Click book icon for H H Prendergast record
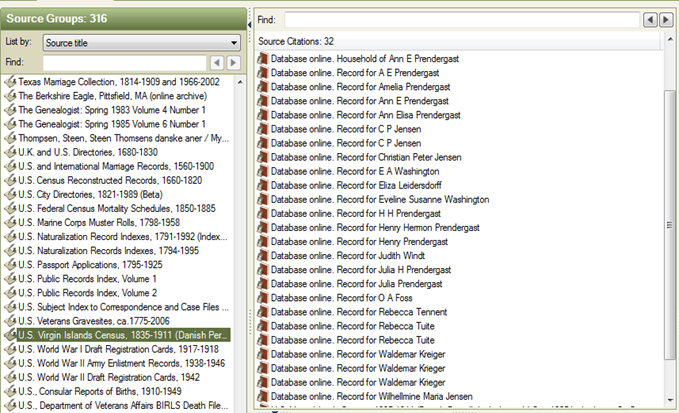 pos(262,213)
